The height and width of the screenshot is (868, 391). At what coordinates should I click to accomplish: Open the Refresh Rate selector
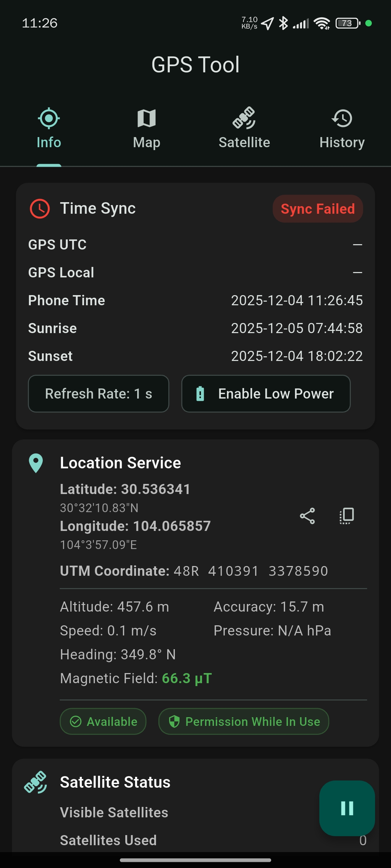click(x=98, y=393)
